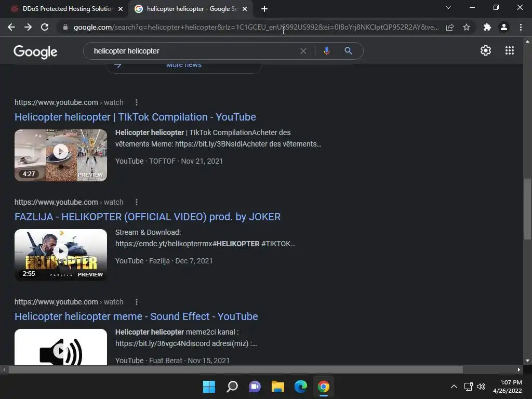532x399 pixels.
Task: Open network settings in system tray
Action: coord(469,387)
